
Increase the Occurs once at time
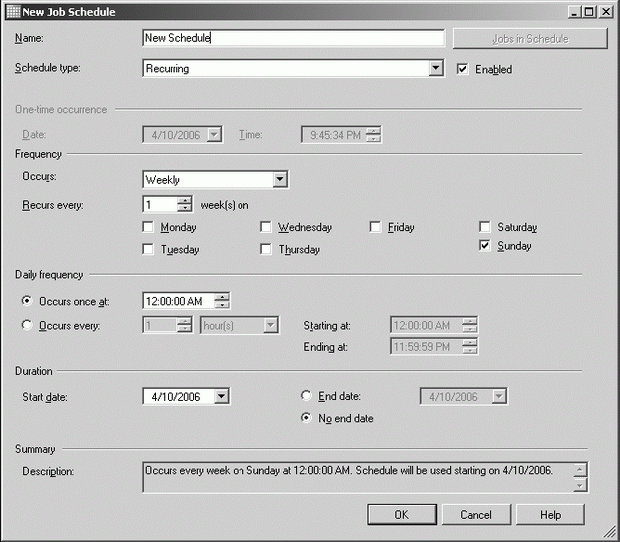point(222,297)
